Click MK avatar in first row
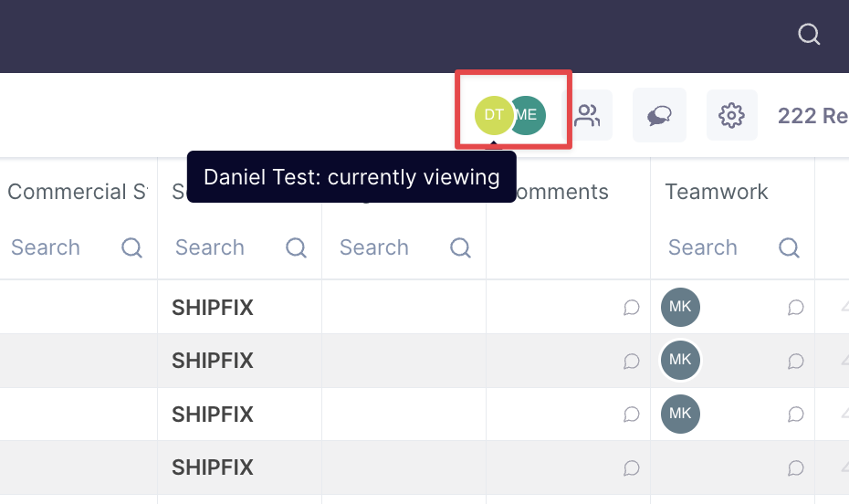The image size is (849, 504). click(680, 308)
